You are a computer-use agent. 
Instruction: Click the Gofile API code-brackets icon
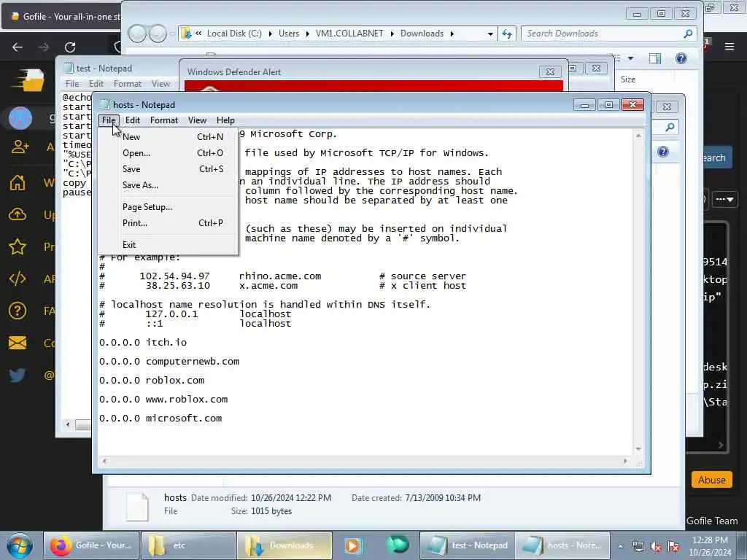coord(18,279)
